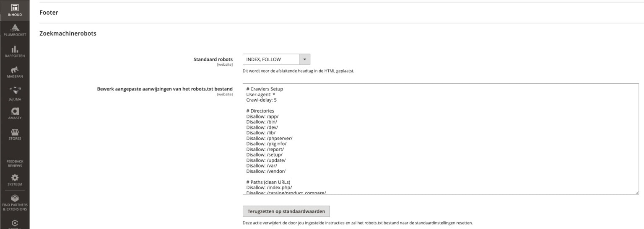The image size is (644, 229).
Task: Click Terugzetten op standaardwaarden button
Action: pyautogui.click(x=286, y=211)
